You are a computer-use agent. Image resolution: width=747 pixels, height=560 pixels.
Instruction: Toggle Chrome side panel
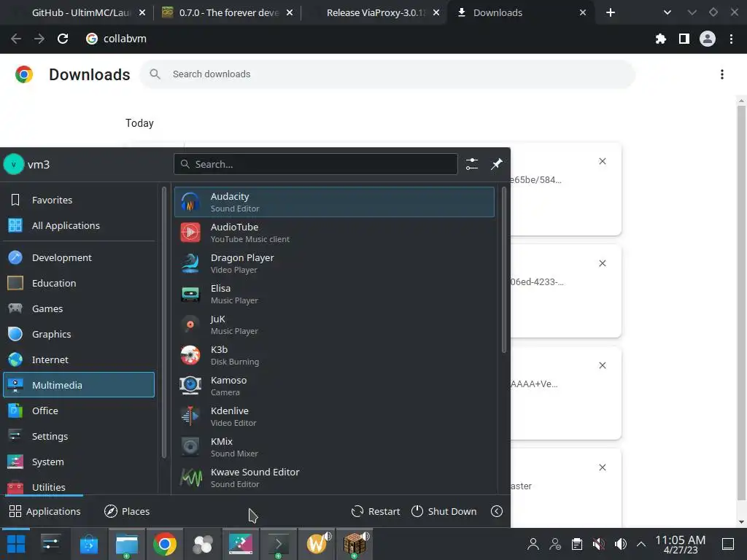[x=684, y=39]
